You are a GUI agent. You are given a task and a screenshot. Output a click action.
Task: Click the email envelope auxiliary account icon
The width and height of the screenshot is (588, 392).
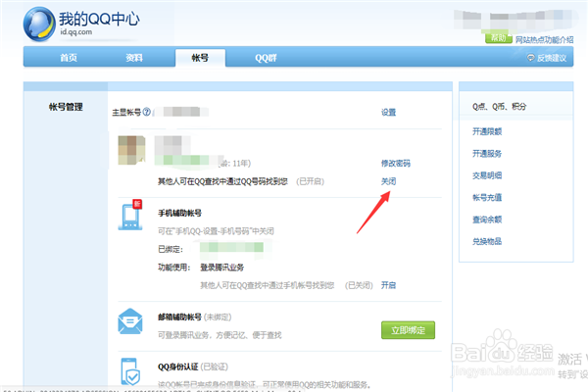point(130,321)
